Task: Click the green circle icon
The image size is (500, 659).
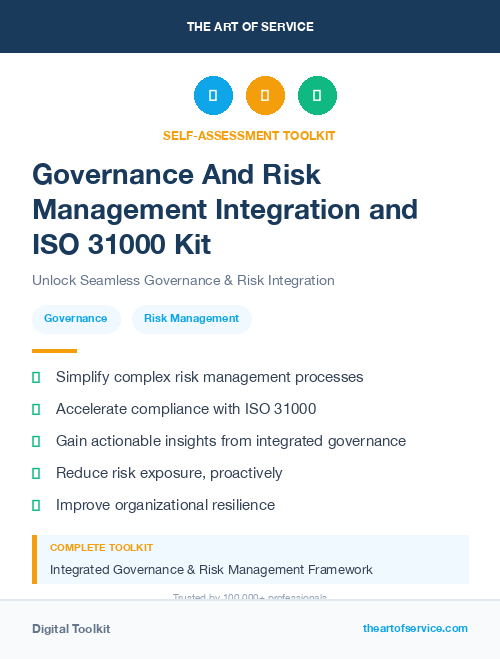Action: (x=317, y=95)
